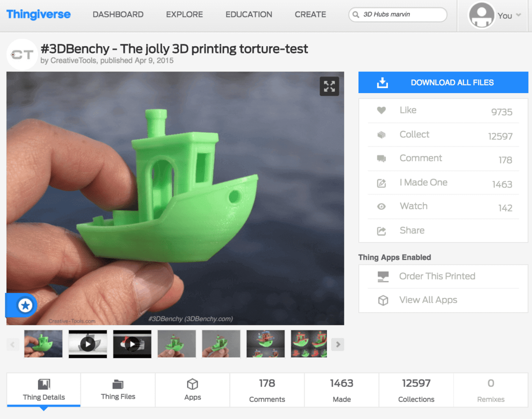Click the #3DBenchy page title
Viewport: 532px width, 419px height.
point(174,49)
